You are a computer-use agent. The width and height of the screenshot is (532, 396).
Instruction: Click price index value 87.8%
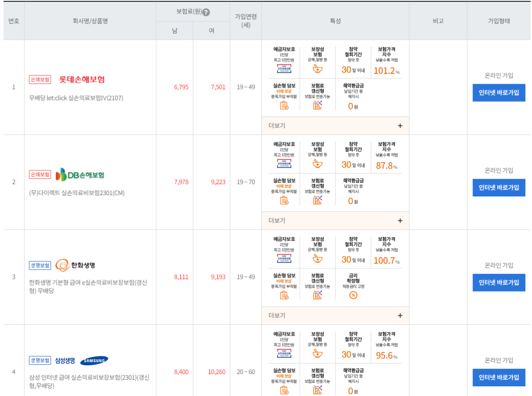coord(387,166)
